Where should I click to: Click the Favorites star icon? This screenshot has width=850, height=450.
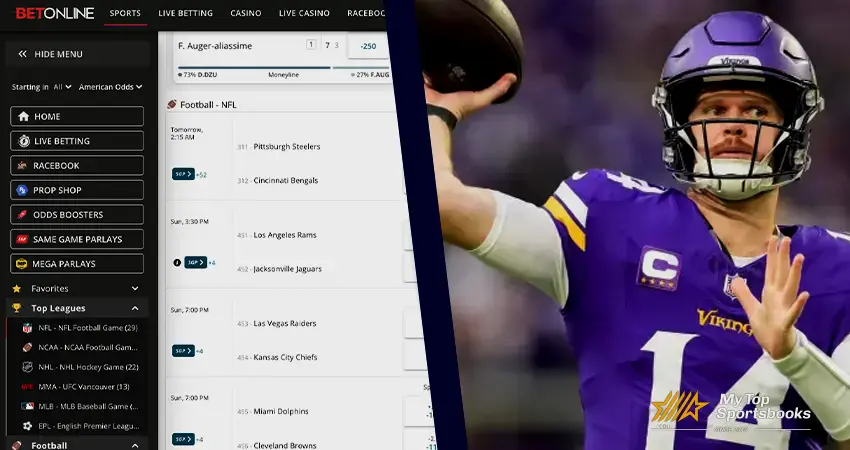17,289
